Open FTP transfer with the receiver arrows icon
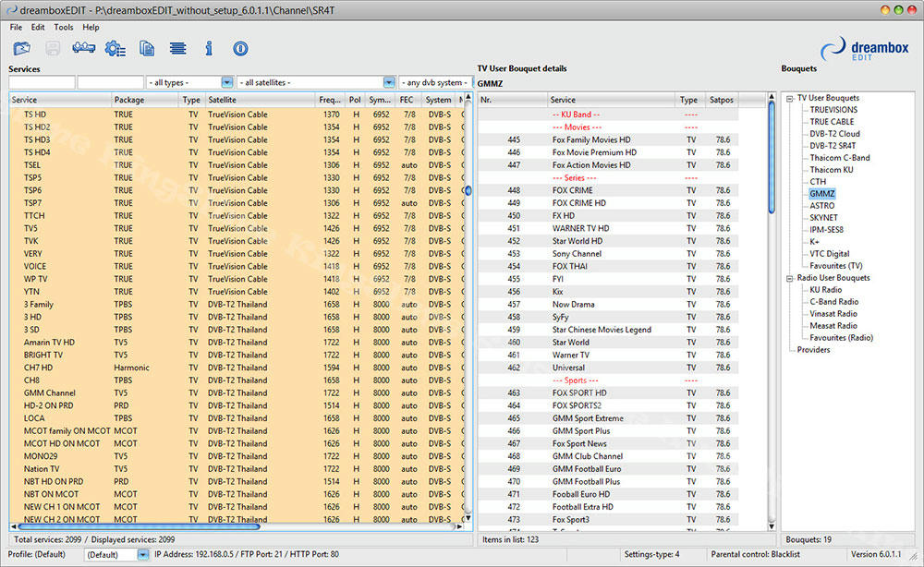 [x=84, y=48]
